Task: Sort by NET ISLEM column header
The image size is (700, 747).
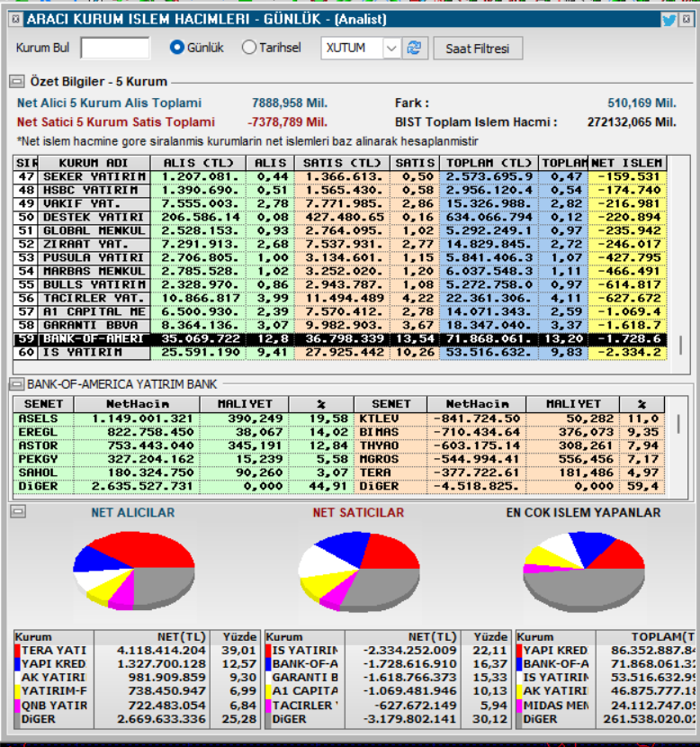Action: (627, 163)
